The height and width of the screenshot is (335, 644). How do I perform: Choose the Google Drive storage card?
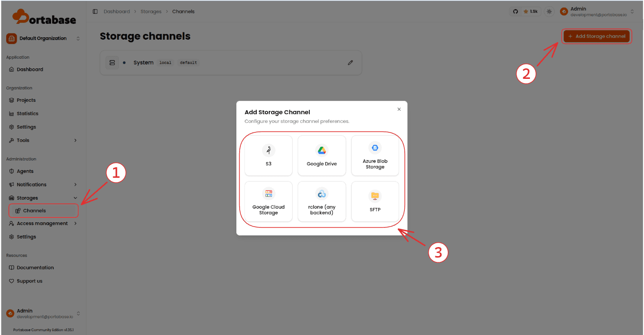pyautogui.click(x=322, y=156)
